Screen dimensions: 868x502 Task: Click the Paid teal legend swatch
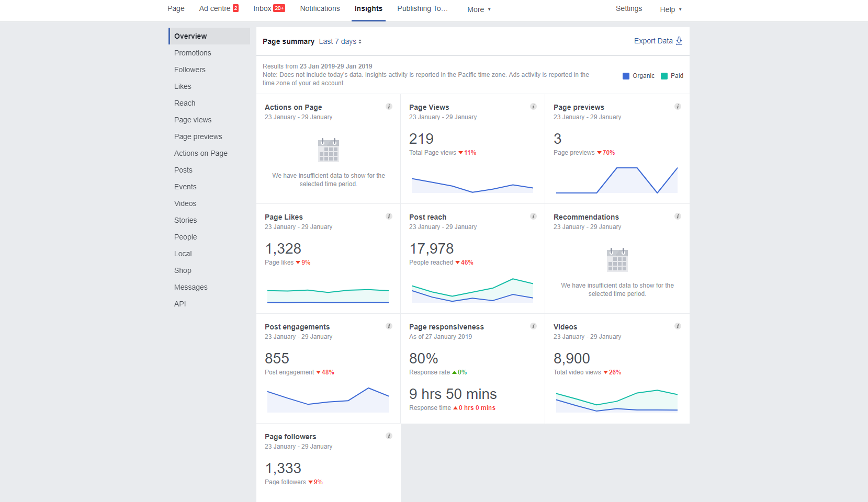(664, 76)
